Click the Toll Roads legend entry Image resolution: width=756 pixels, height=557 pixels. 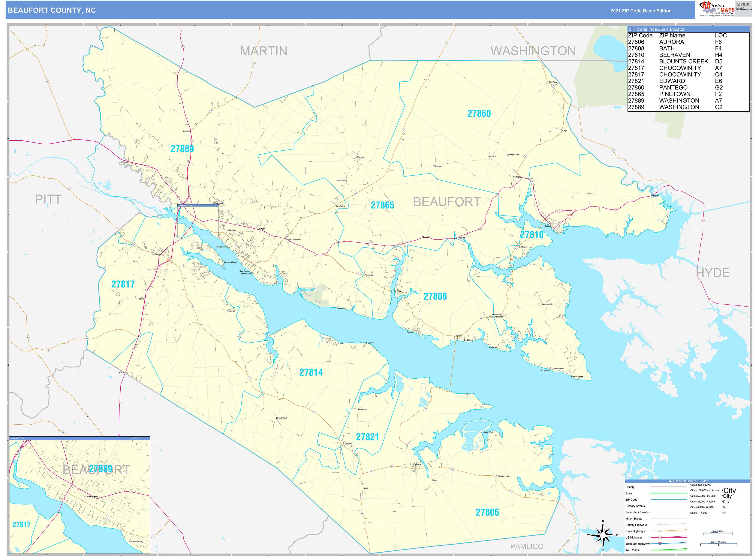point(656,550)
